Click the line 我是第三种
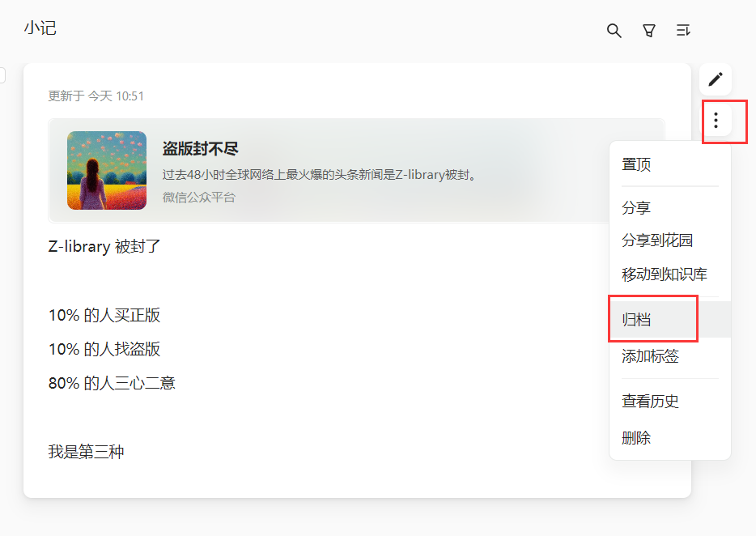 87,452
